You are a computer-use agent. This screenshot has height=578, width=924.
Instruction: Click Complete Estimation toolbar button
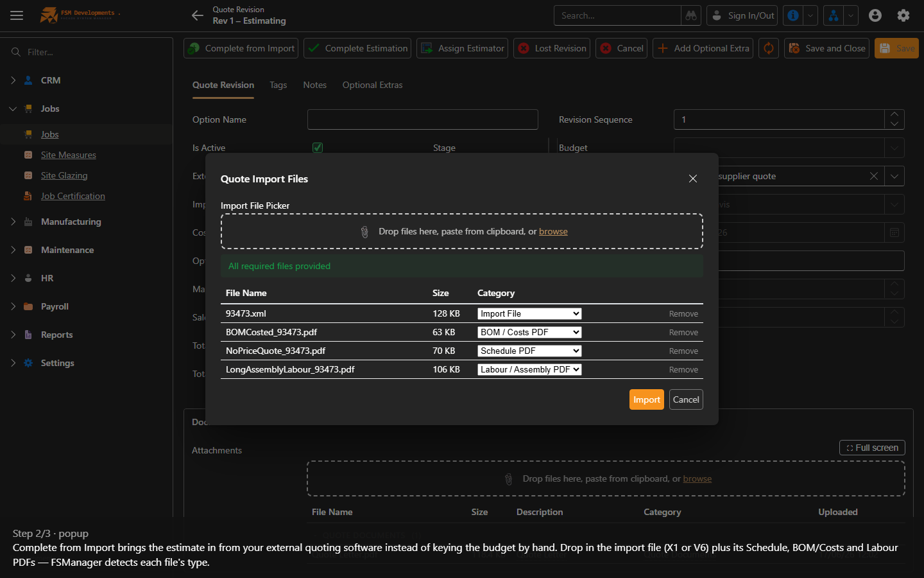coord(357,48)
